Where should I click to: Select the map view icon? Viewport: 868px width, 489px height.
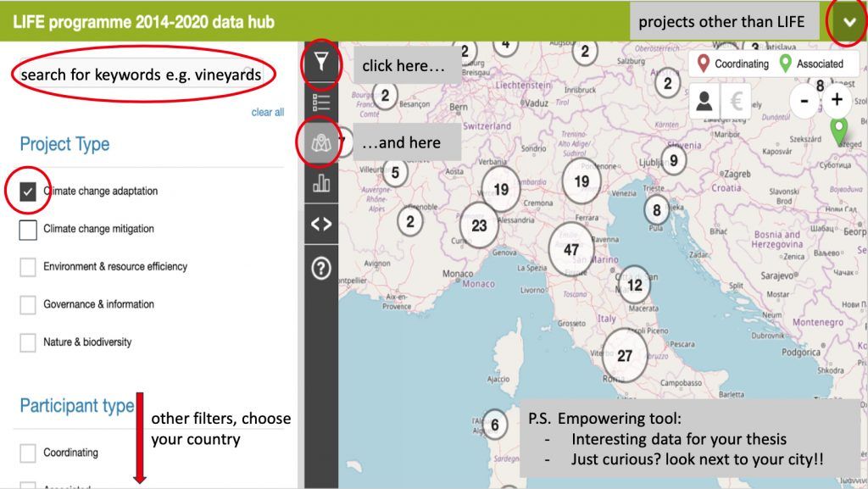[x=321, y=143]
